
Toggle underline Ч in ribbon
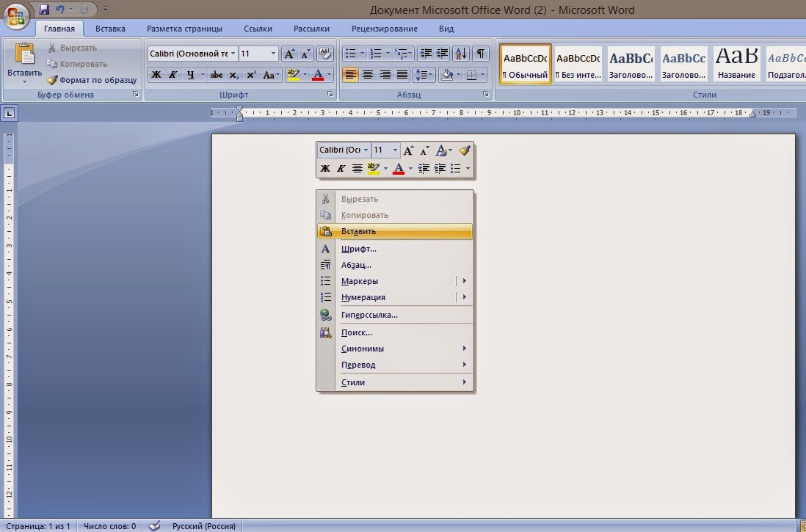[x=191, y=75]
